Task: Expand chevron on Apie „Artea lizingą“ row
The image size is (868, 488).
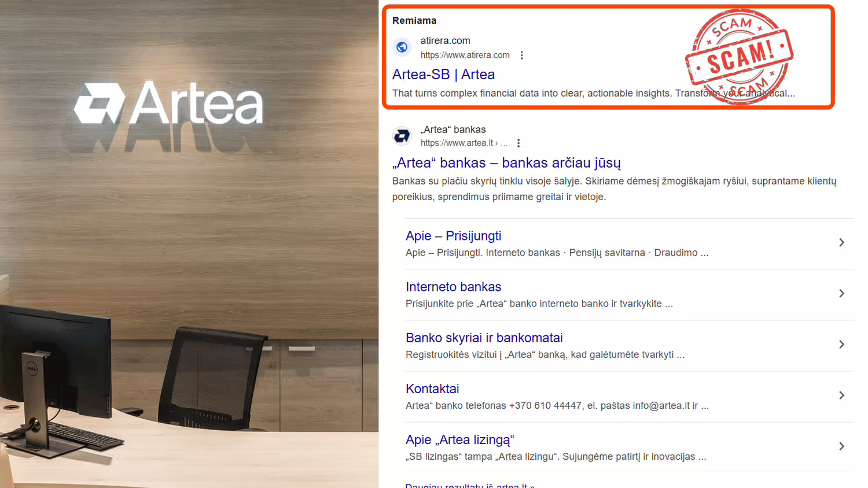Action: coord(841,446)
